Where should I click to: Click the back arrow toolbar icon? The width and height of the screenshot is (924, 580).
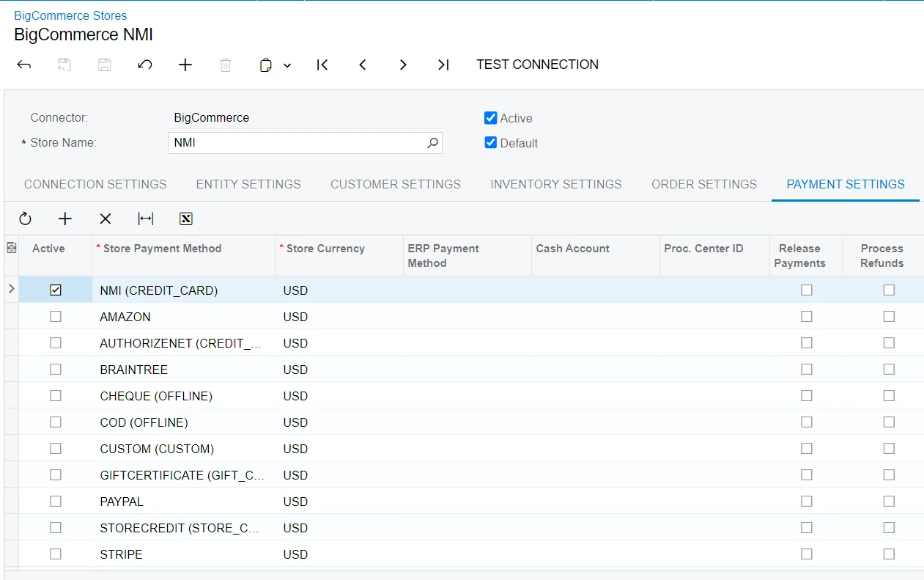click(24, 65)
